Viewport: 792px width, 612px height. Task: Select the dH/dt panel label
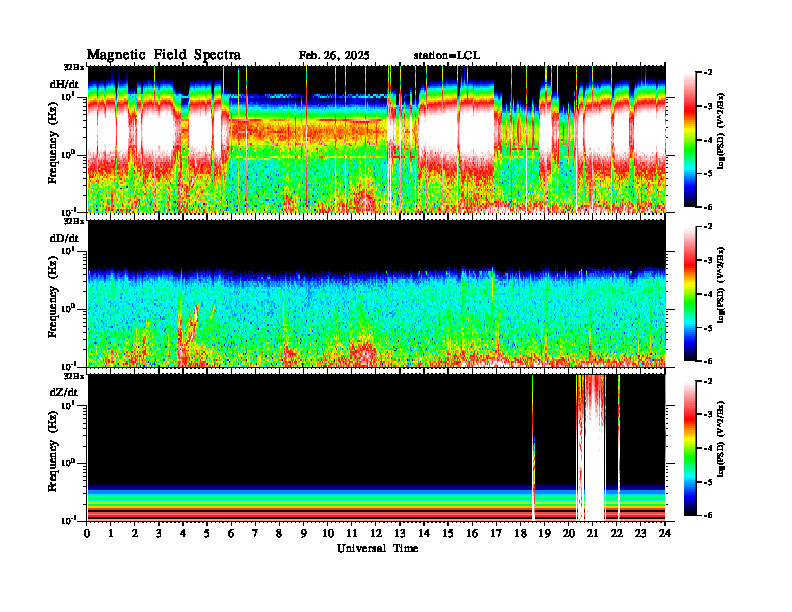tap(64, 84)
